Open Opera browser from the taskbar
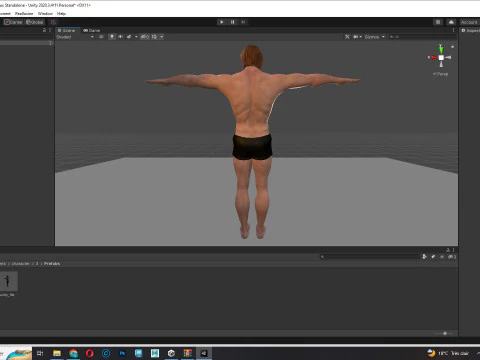 pyautogui.click(x=90, y=353)
